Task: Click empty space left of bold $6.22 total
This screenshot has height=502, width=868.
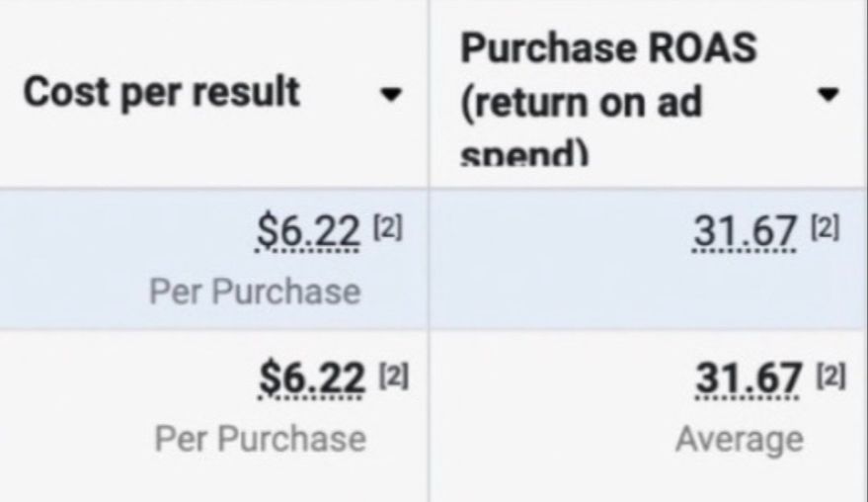Action: (x=127, y=379)
